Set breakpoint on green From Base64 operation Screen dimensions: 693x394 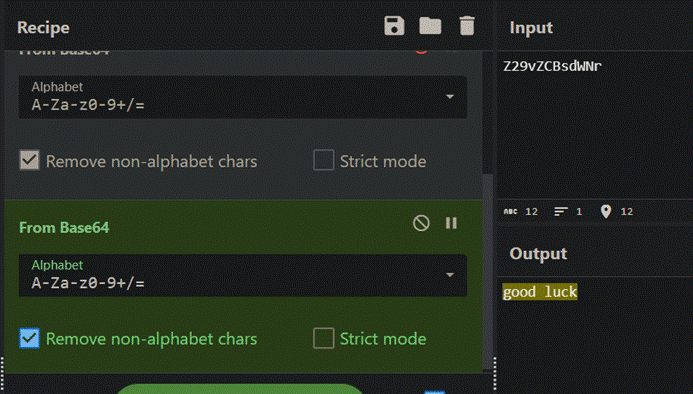451,223
